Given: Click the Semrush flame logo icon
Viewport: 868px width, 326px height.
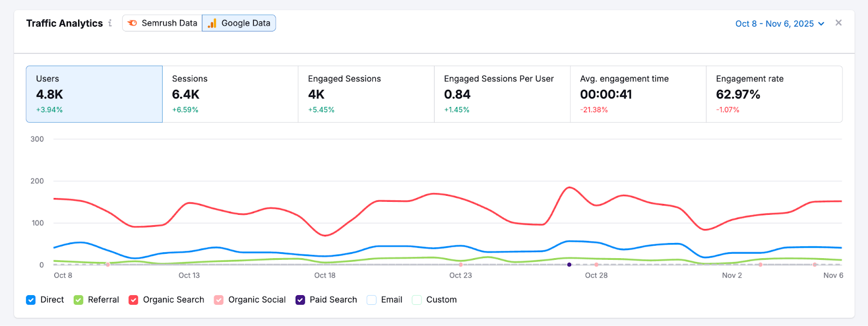Looking at the screenshot, I should tap(132, 23).
